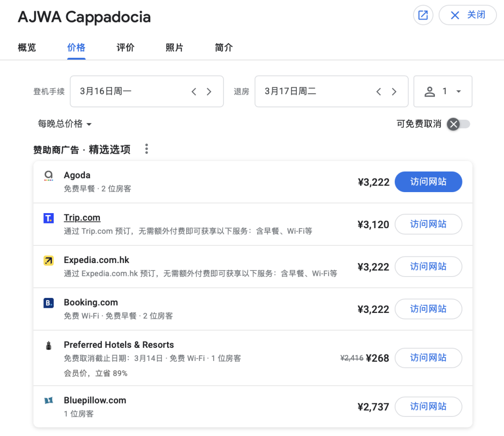Select the Expedia.com.hk listing name

click(97, 260)
